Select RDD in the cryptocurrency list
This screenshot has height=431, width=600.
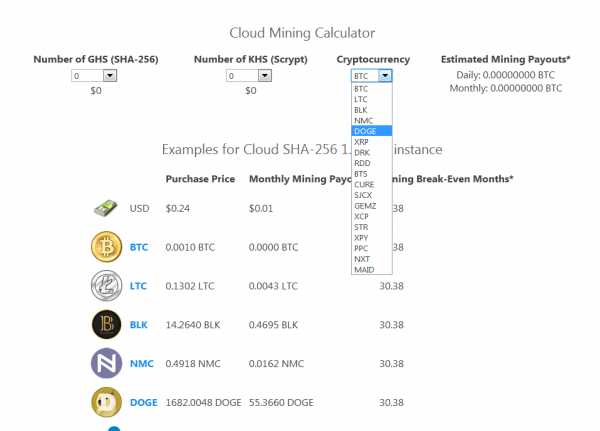pos(372,163)
